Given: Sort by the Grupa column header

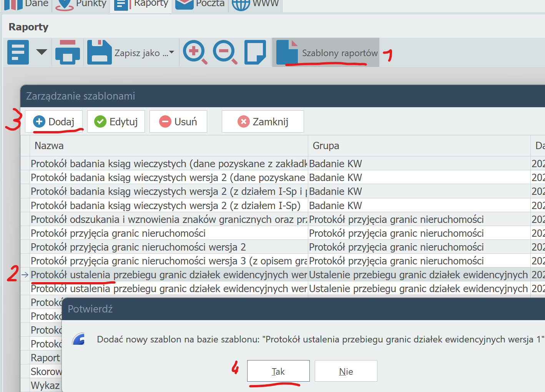Looking at the screenshot, I should tap(419, 146).
